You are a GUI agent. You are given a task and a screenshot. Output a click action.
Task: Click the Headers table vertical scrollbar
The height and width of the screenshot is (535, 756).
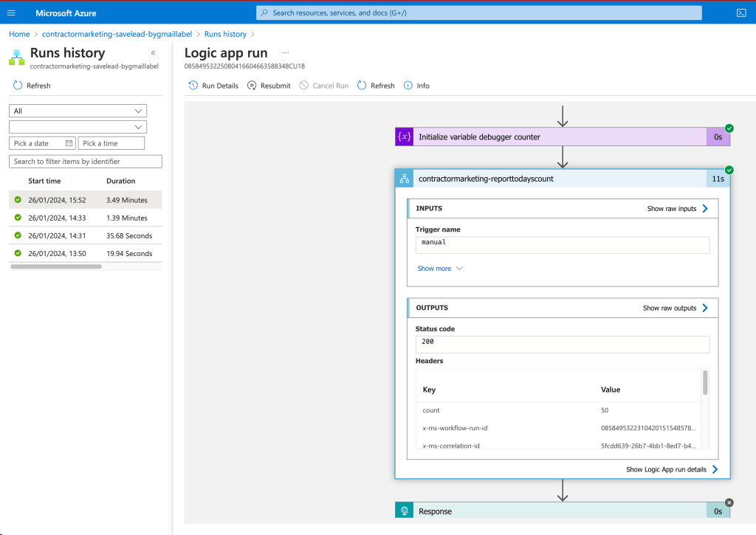click(705, 382)
